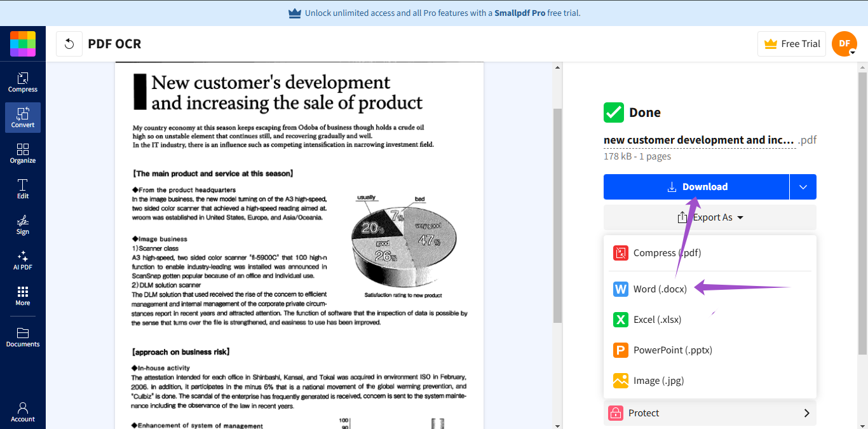The image size is (868, 429).
Task: Click the Smallpdf logo
Action: pyautogui.click(x=22, y=43)
